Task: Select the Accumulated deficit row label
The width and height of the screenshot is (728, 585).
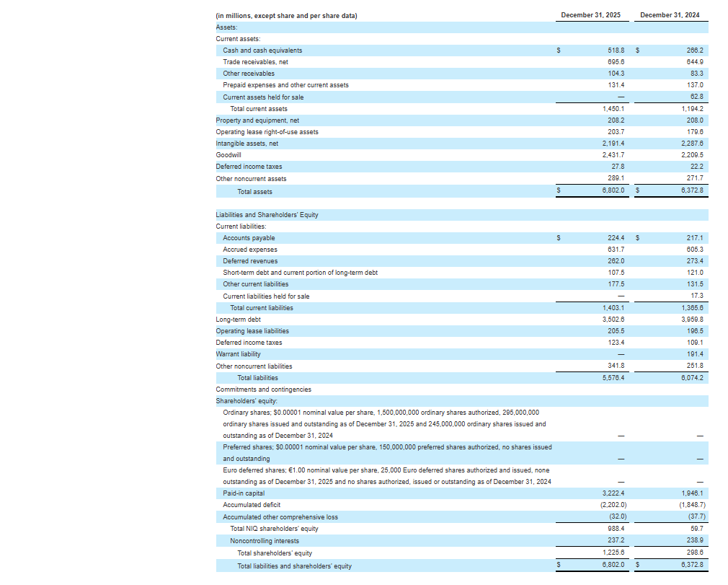Action: [252, 505]
